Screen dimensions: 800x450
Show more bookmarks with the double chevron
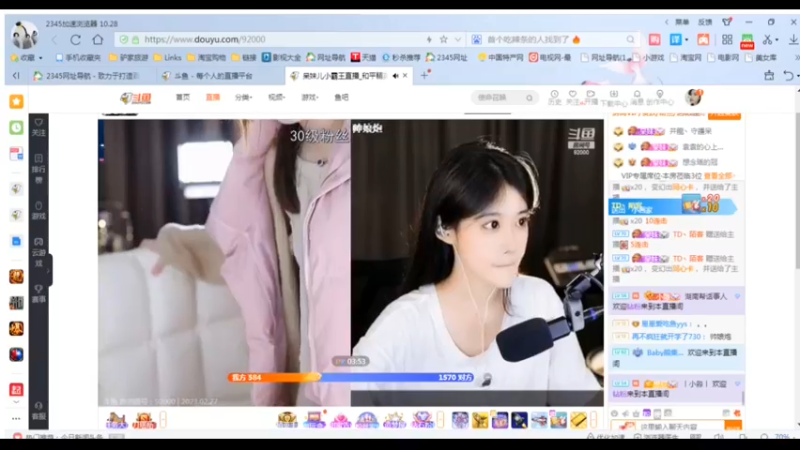point(796,58)
